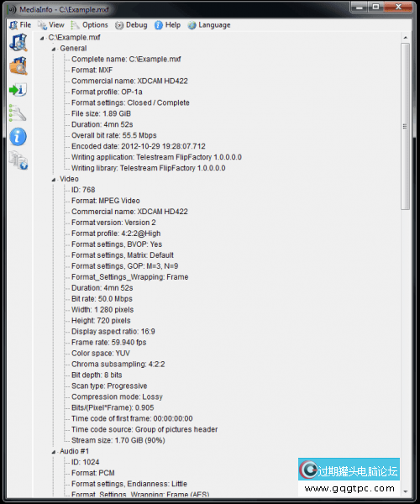Select row Time code source: Group of pictures header
This screenshot has height=504, width=420.
[x=144, y=430]
